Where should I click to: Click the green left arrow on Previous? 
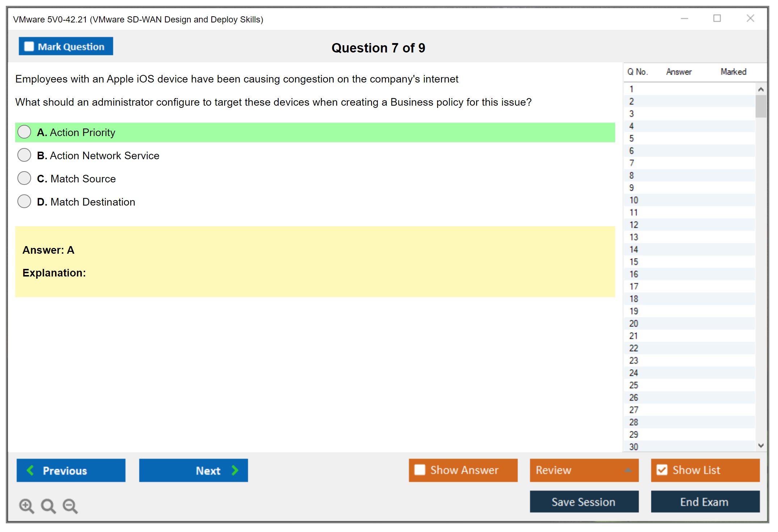[30, 470]
